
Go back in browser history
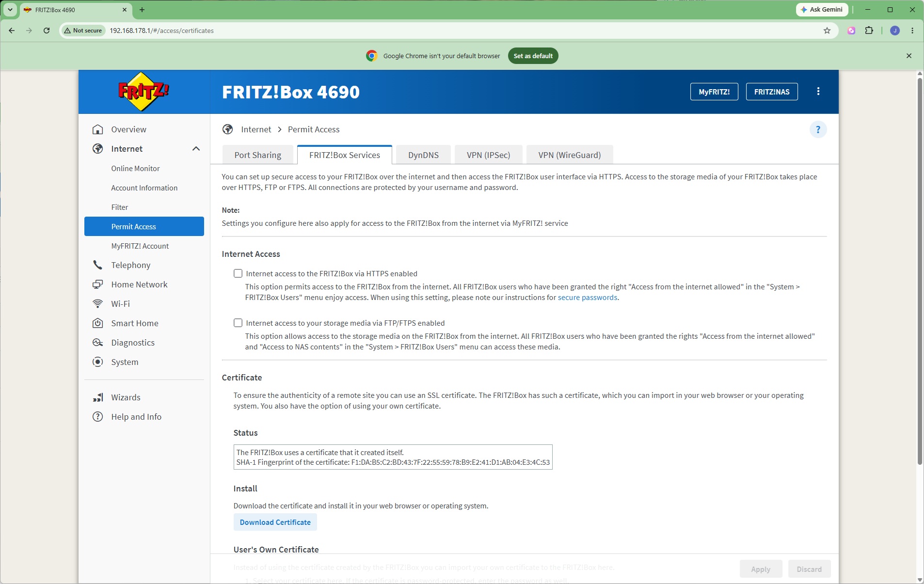pyautogui.click(x=12, y=31)
